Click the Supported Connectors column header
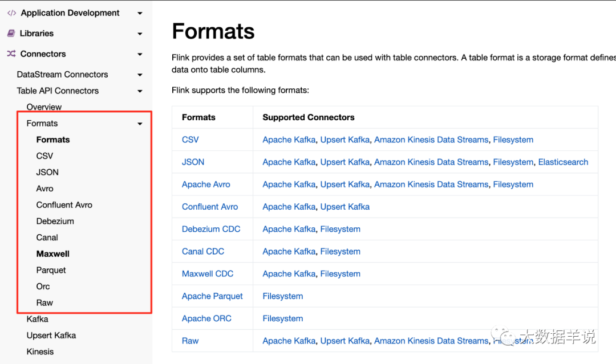 [309, 117]
